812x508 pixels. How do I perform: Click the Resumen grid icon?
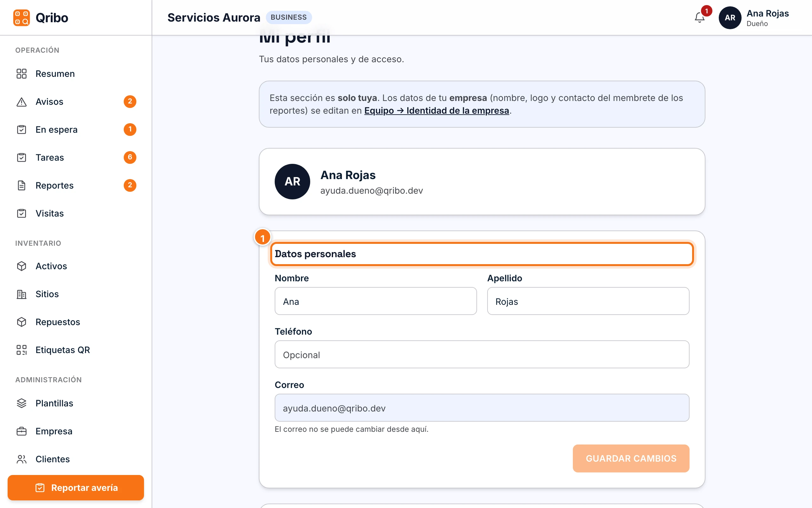pos(22,74)
